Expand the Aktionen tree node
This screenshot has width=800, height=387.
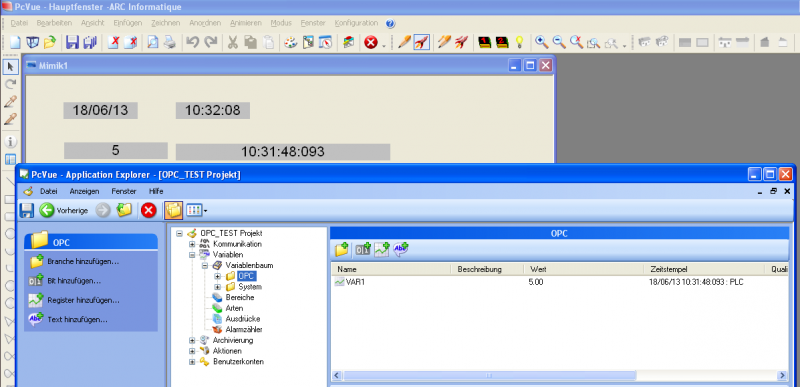(x=192, y=351)
